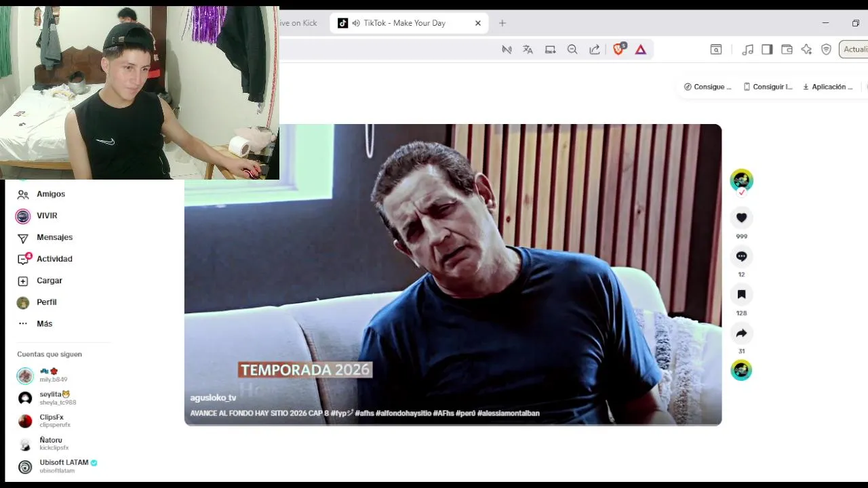Open the comments on the video
Viewport: 868px width, 488px height.
point(741,256)
